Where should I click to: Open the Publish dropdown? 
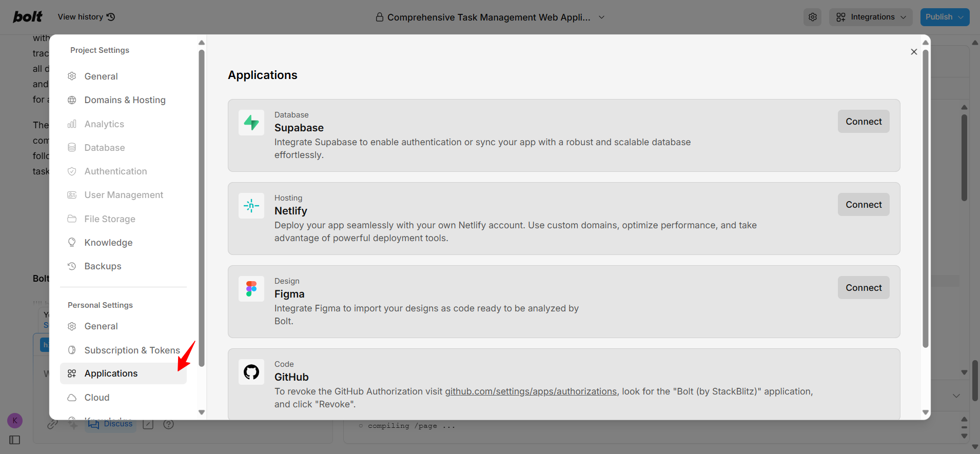(x=945, y=17)
